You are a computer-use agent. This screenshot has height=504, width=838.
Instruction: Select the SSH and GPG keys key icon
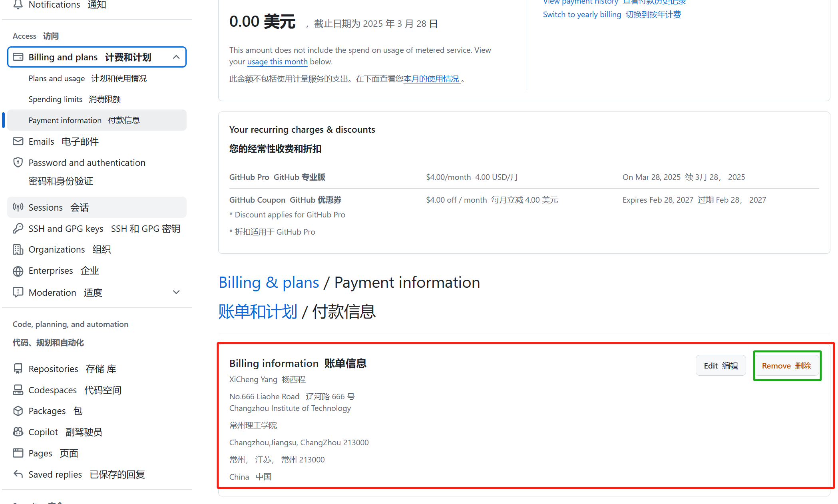(18, 228)
